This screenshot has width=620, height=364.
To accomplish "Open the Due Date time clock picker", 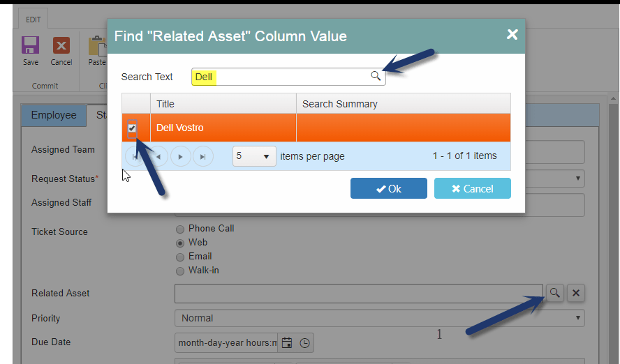I will coord(304,342).
